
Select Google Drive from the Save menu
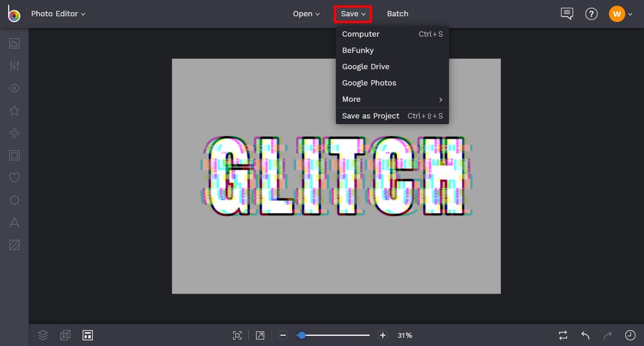click(x=365, y=66)
